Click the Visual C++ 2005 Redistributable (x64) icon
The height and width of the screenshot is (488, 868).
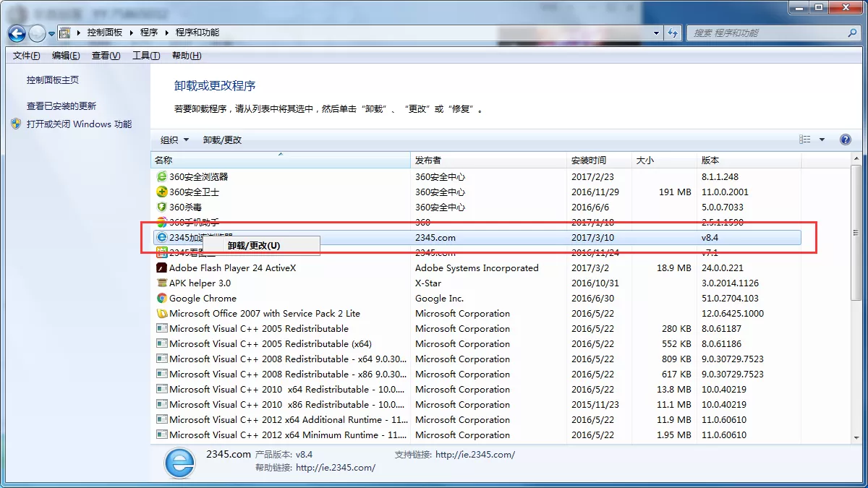coord(162,344)
